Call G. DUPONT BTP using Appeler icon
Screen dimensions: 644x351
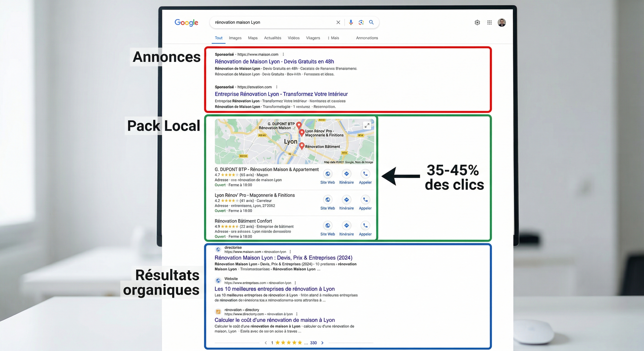coord(365,174)
